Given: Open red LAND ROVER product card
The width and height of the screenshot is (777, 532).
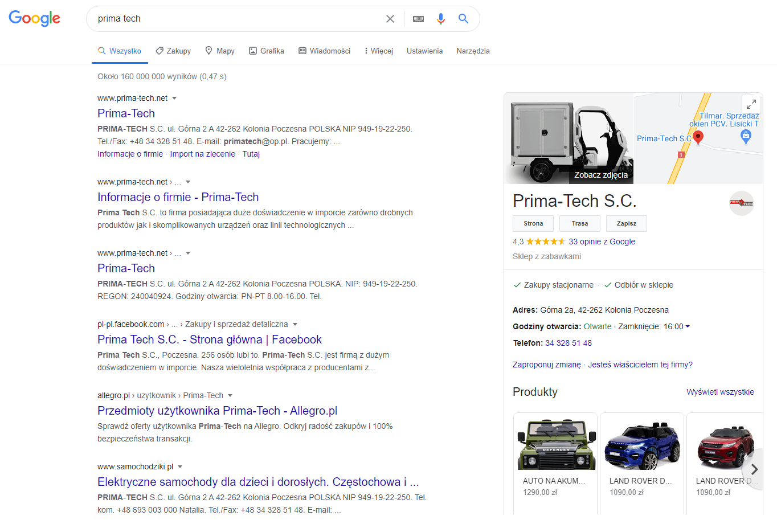Looking at the screenshot, I should (725, 463).
